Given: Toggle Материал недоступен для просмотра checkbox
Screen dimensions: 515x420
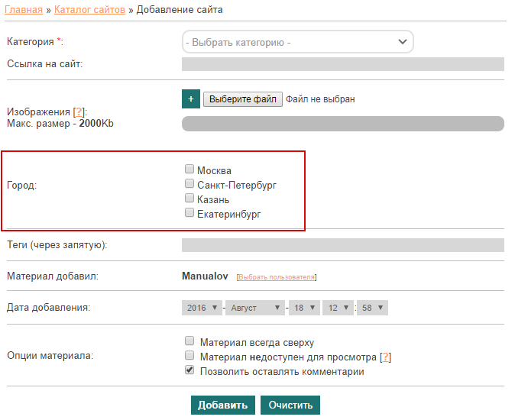Looking at the screenshot, I should [x=189, y=357].
